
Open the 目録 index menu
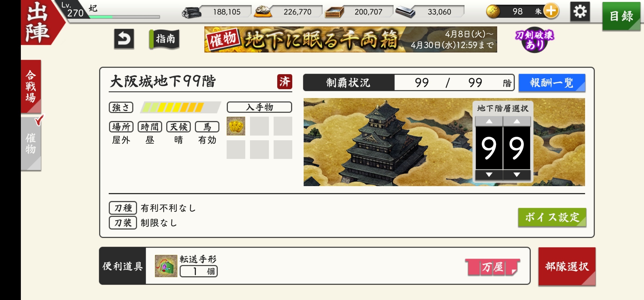[621, 16]
